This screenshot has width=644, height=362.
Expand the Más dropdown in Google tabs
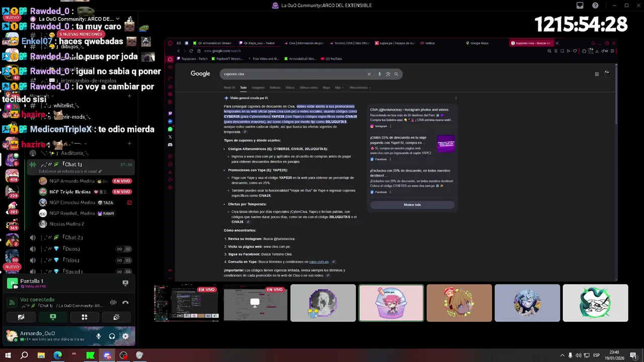pyautogui.click(x=339, y=87)
